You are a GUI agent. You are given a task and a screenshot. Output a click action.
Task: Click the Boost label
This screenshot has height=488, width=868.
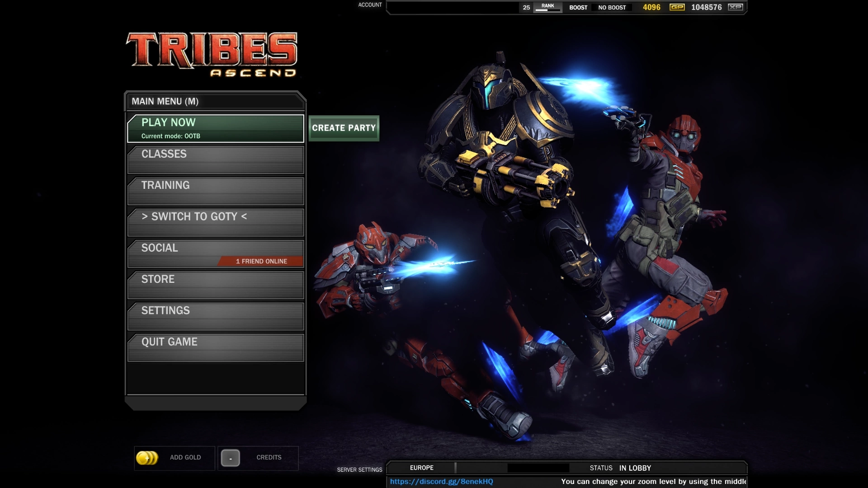point(578,8)
